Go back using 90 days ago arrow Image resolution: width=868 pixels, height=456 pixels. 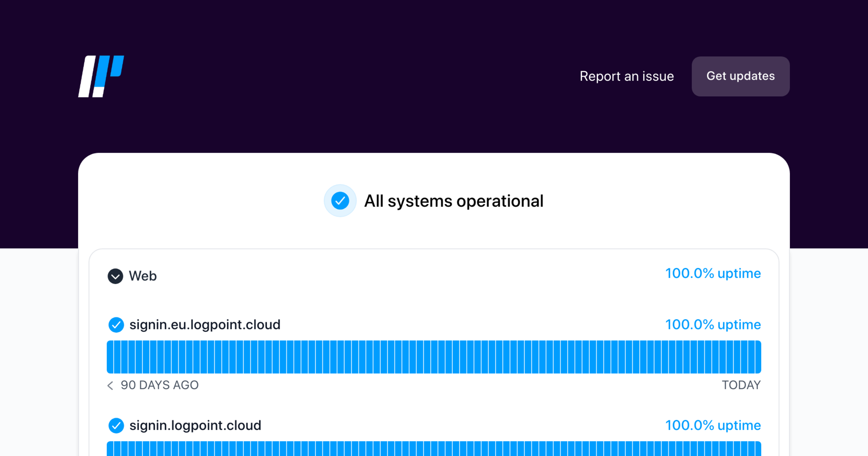click(110, 385)
